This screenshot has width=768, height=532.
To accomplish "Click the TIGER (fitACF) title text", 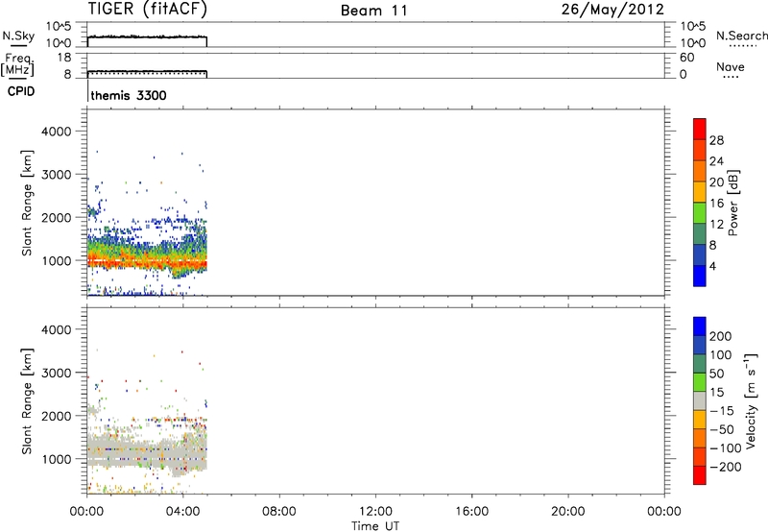I will click(x=148, y=10).
